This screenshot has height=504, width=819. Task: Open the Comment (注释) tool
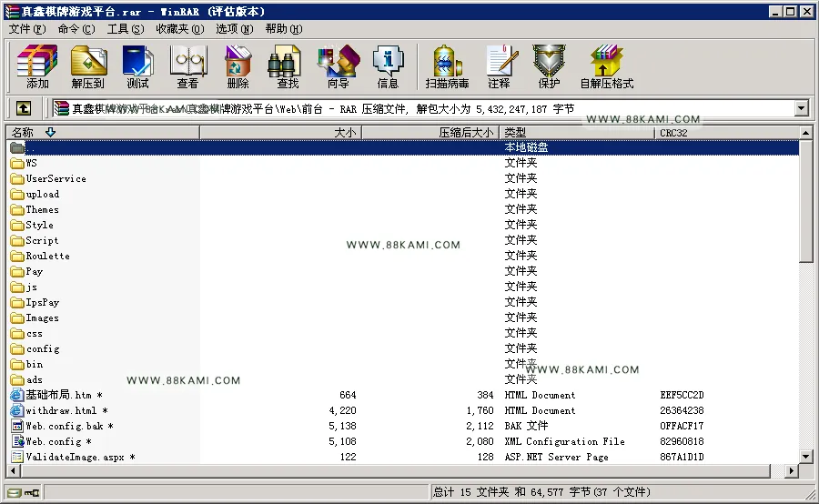[x=500, y=66]
